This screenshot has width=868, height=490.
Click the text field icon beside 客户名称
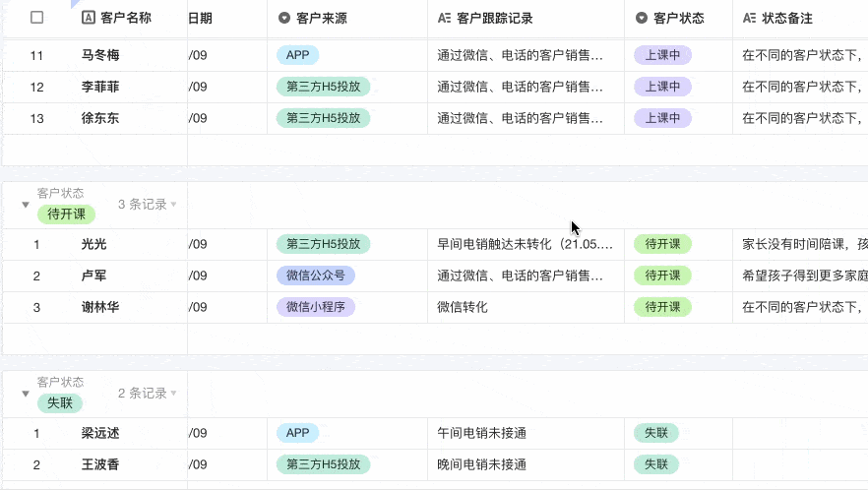[x=89, y=18]
